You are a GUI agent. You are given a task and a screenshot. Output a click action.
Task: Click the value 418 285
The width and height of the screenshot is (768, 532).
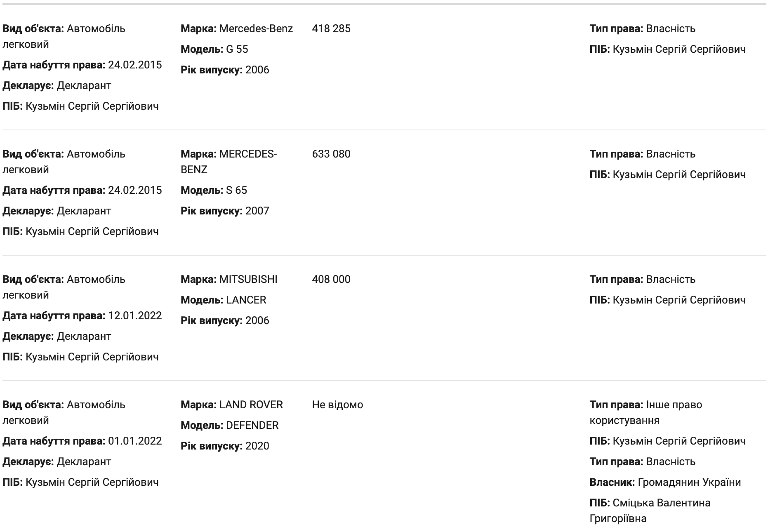click(331, 28)
